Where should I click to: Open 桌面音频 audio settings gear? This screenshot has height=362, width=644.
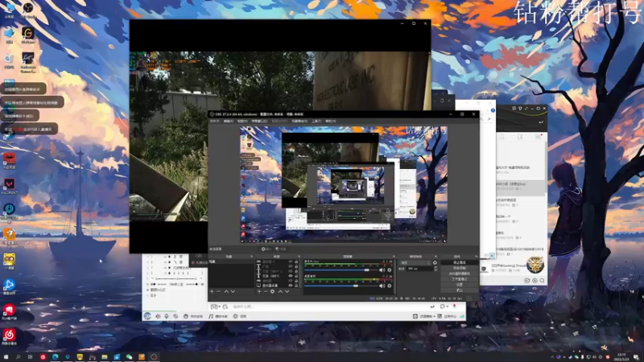[x=390, y=286]
